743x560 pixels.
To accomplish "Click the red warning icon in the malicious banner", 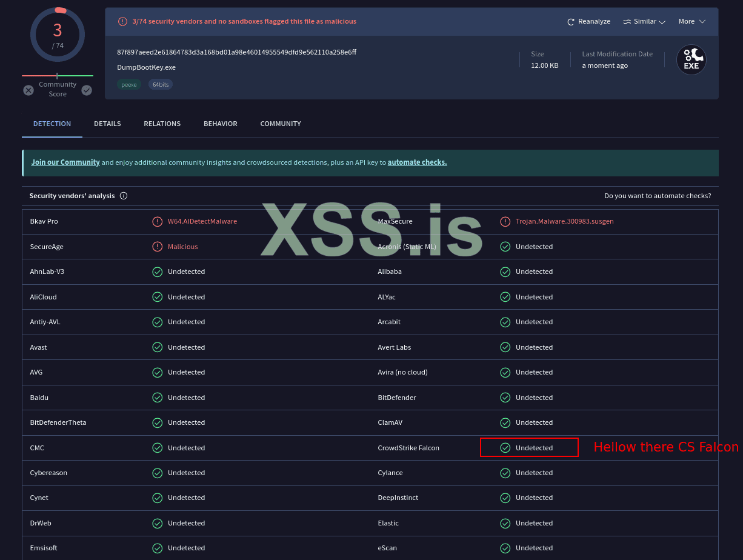I will tap(123, 21).
